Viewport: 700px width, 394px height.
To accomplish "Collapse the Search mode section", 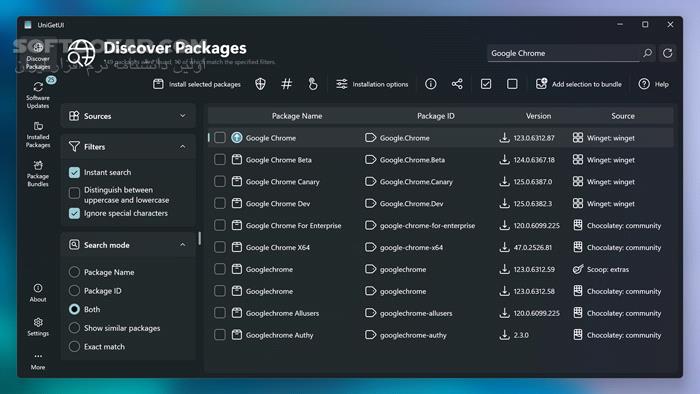I will tap(183, 245).
